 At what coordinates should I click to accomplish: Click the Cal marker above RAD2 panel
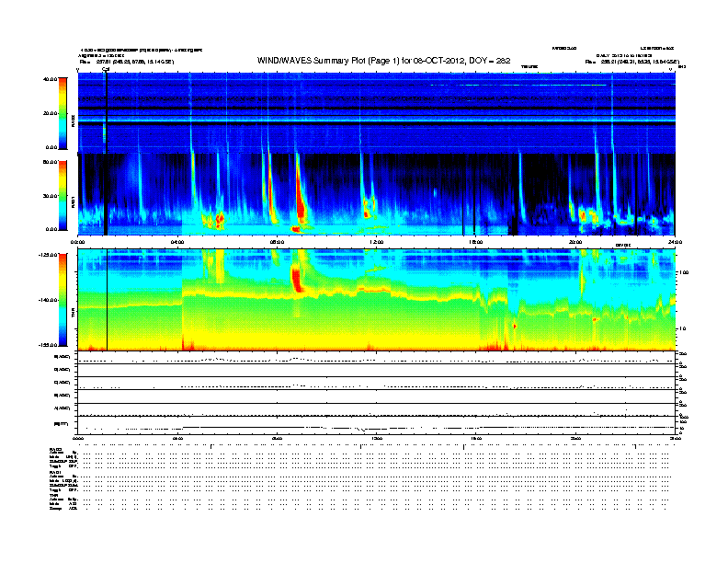pyautogui.click(x=106, y=69)
